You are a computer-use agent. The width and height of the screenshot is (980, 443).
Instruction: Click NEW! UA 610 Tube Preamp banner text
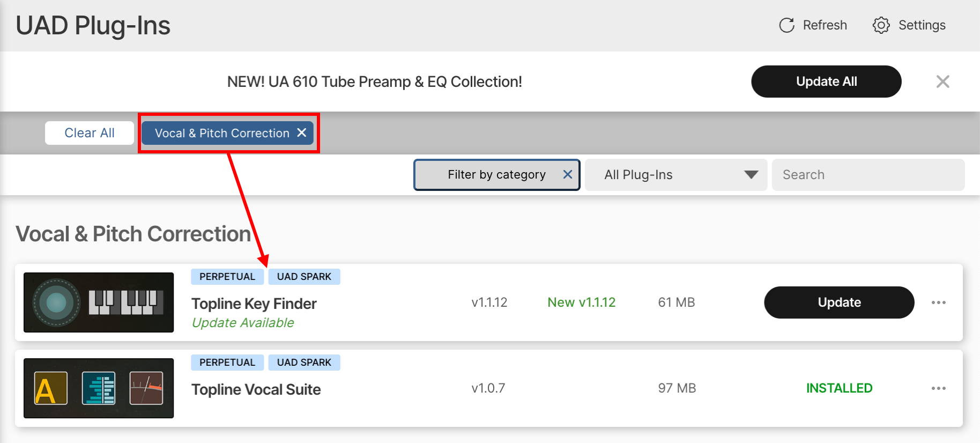click(375, 82)
